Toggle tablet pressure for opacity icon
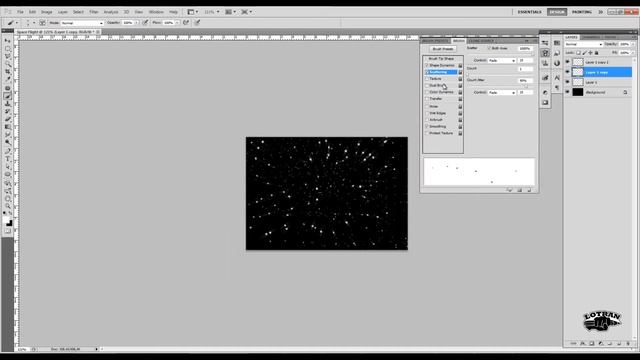Screen dimensions: 640x360 point(145,23)
